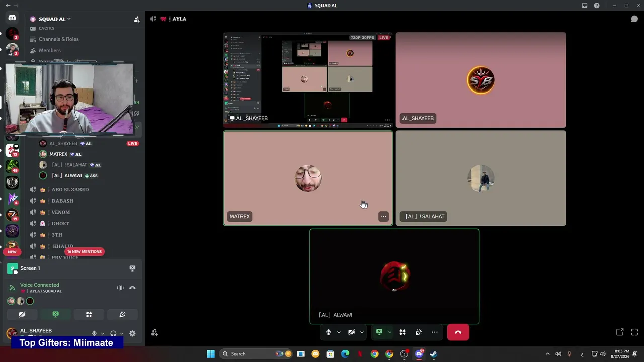Join ABO EL 3ABED voice channel

pyautogui.click(x=70, y=190)
